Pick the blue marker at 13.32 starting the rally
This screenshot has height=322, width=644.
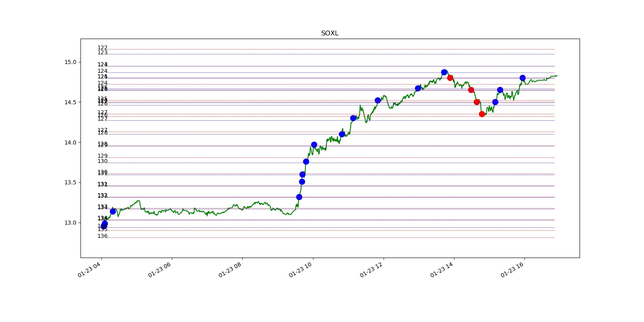tap(299, 197)
